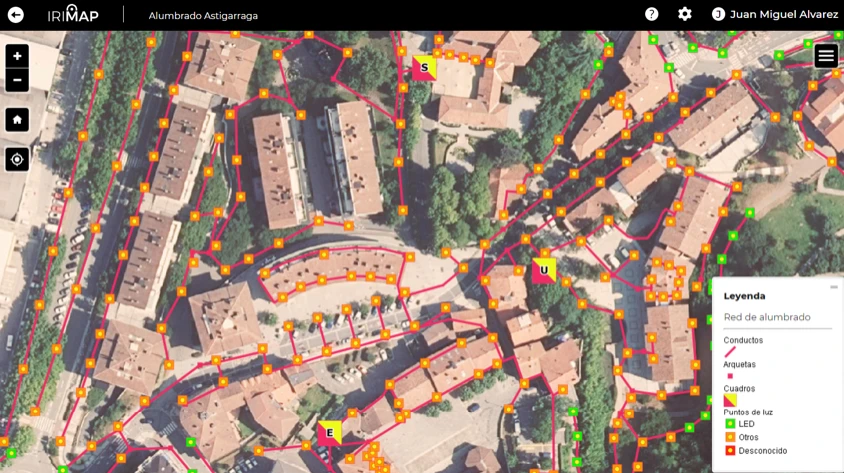Open the help question mark icon
Viewport: 844px width, 473px height.
point(651,14)
